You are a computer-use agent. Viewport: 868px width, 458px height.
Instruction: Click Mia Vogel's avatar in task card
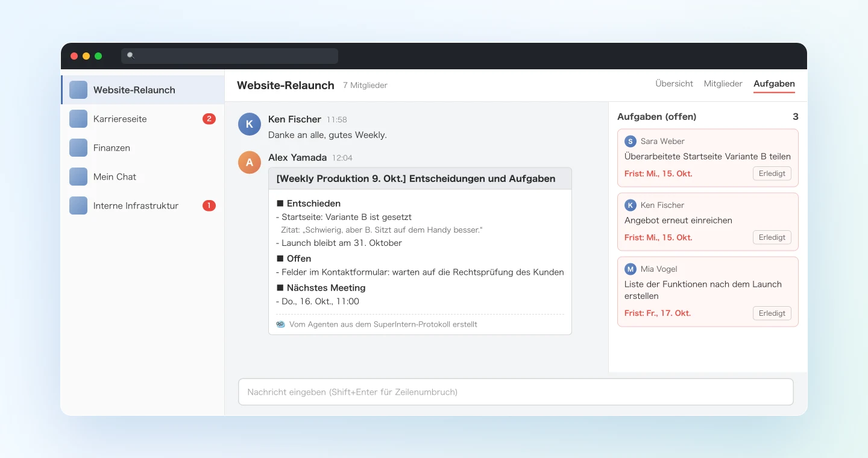click(631, 269)
